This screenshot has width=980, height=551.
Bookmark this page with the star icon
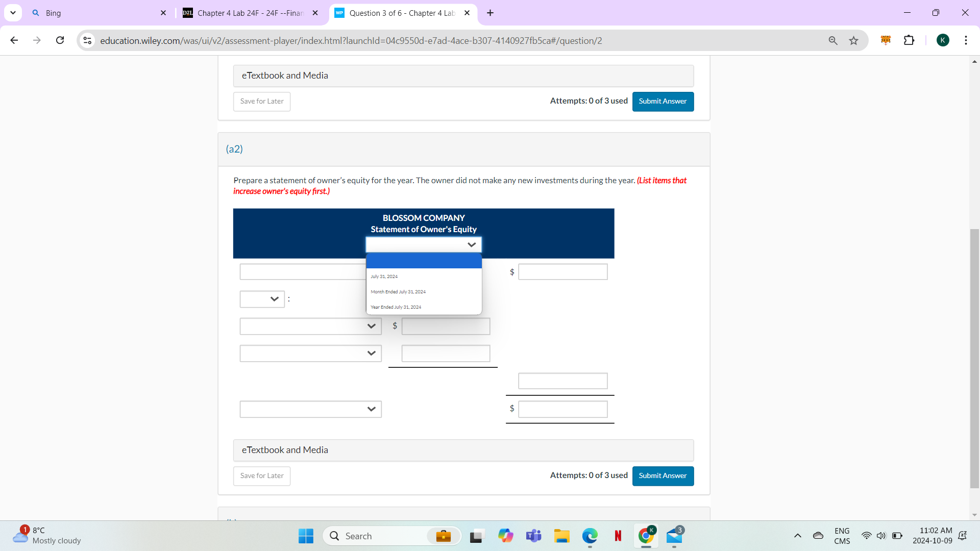coord(853,40)
